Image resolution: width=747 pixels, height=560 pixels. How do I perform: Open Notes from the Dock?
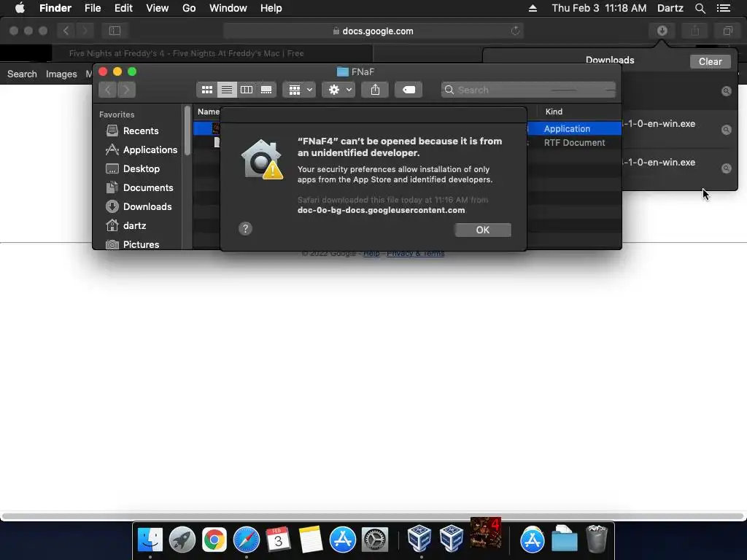311,540
